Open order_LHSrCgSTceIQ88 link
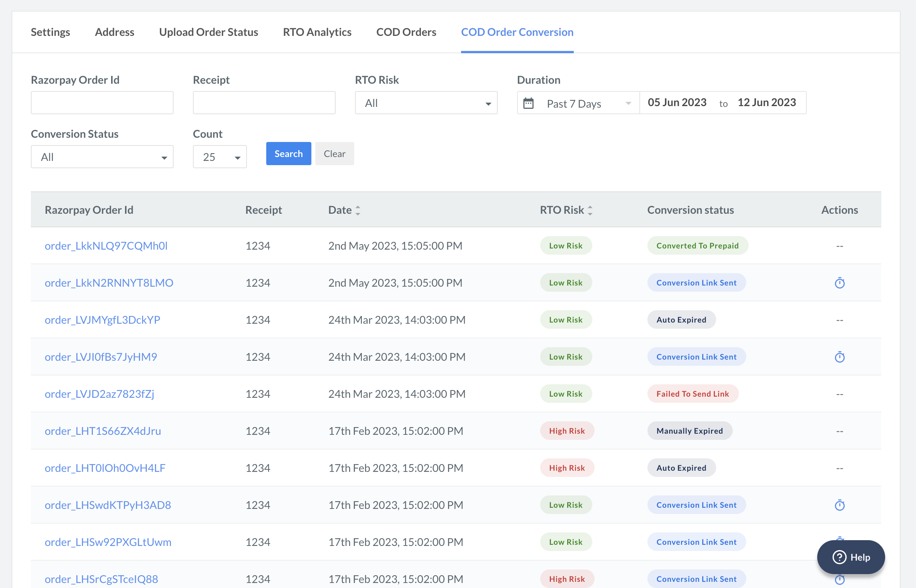The height and width of the screenshot is (588, 916). [x=101, y=579]
